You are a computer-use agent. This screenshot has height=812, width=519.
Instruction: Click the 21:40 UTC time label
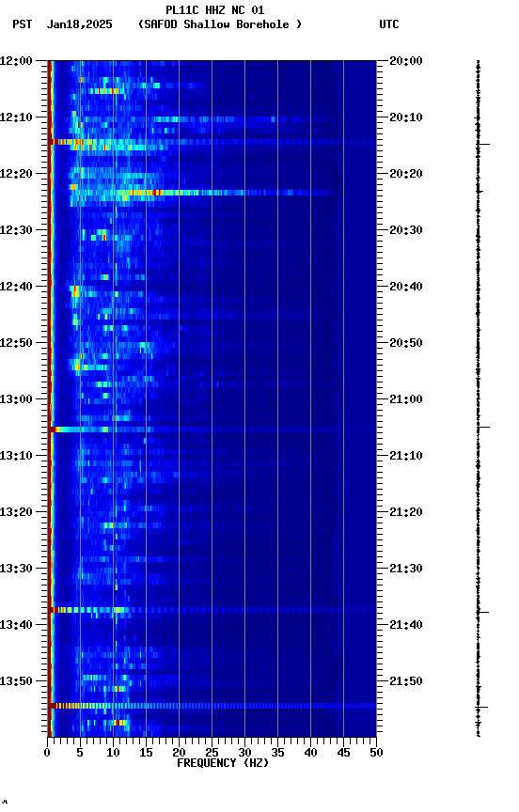(x=406, y=625)
